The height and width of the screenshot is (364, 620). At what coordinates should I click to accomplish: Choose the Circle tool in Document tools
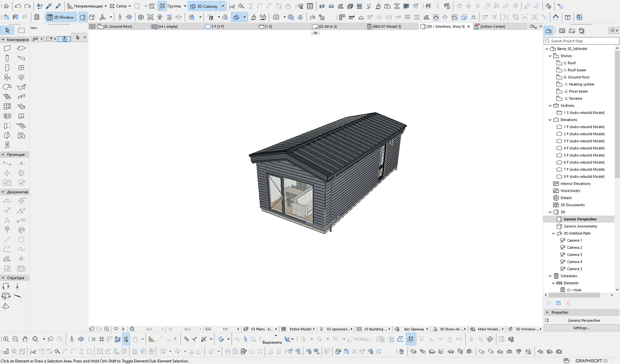point(21,240)
